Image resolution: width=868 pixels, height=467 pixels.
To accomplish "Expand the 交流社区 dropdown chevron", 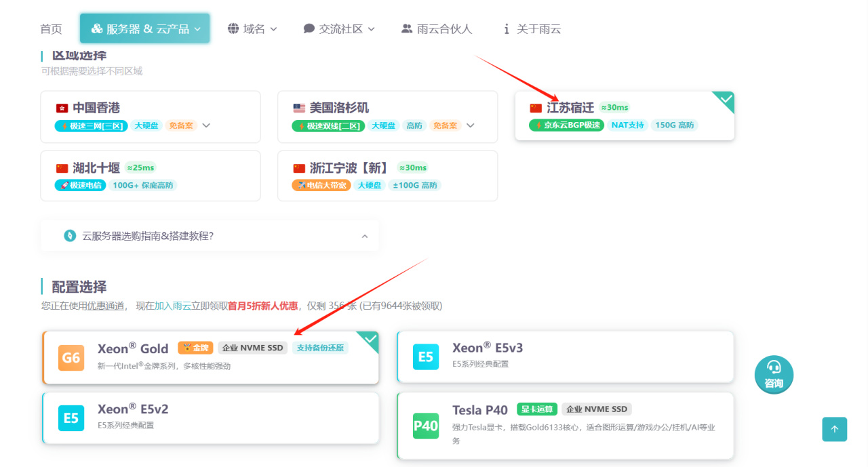I will pyautogui.click(x=372, y=29).
